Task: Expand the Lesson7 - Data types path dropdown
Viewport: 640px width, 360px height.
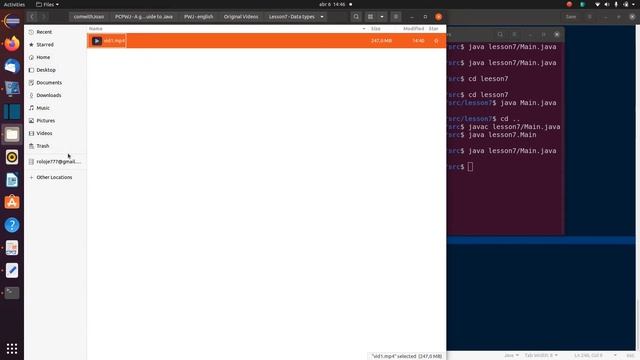Action: (x=322, y=17)
